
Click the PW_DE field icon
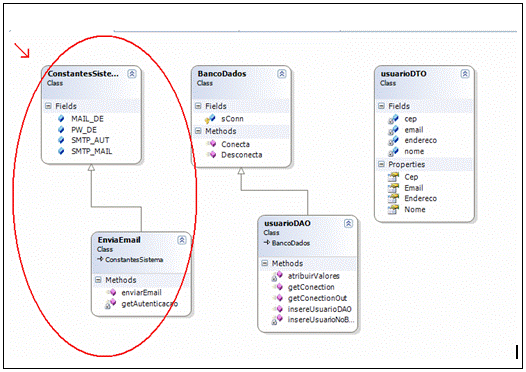(61, 130)
